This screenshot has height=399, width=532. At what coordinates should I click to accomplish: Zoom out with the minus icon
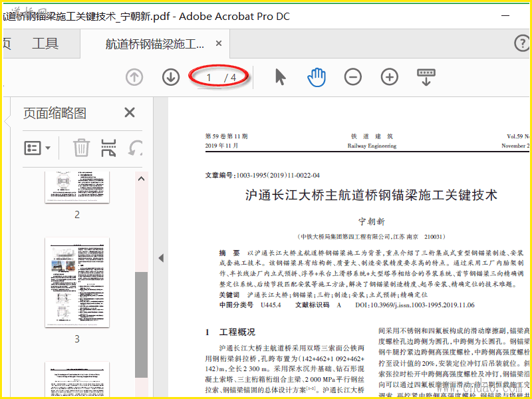coord(353,77)
